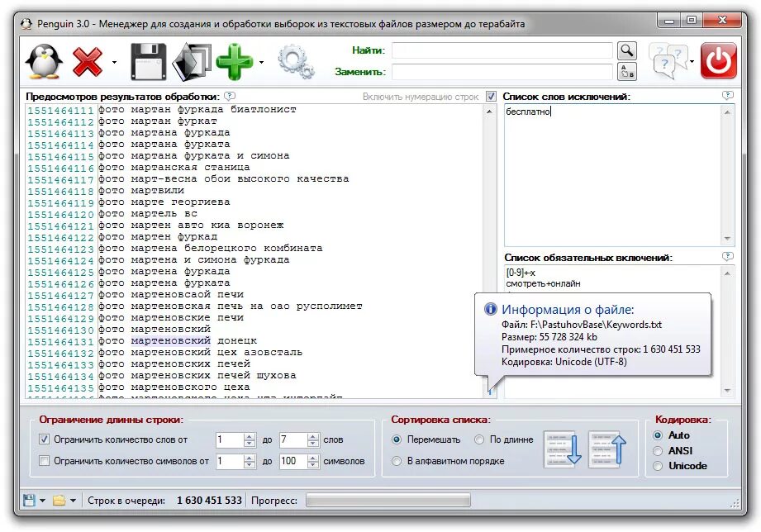Click the green plus add icon
Image resolution: width=761 pixels, height=532 pixels.
[x=235, y=62]
